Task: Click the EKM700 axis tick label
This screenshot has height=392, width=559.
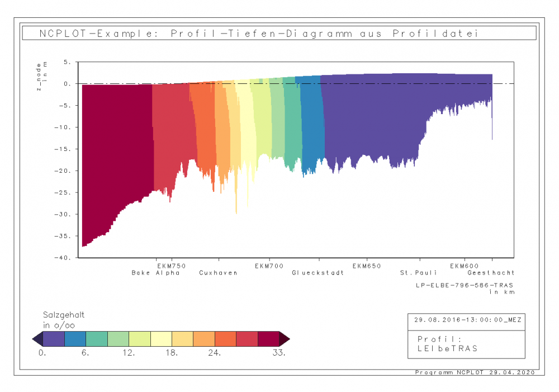Action: point(269,266)
